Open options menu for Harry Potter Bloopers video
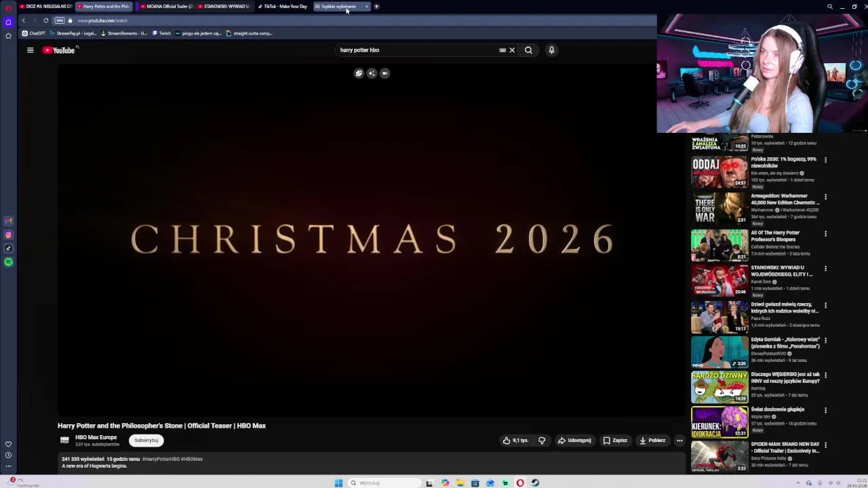868x488 pixels. tap(825, 234)
